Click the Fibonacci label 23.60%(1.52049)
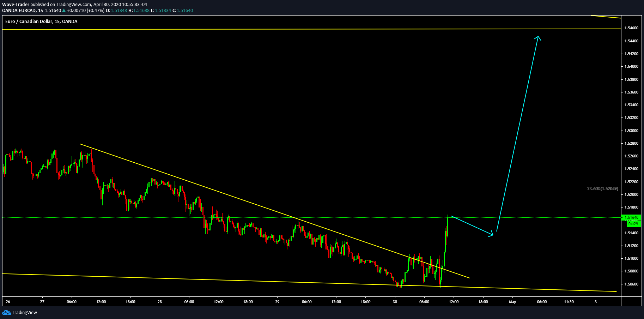Image resolution: width=644 pixels, height=319 pixels. point(602,189)
